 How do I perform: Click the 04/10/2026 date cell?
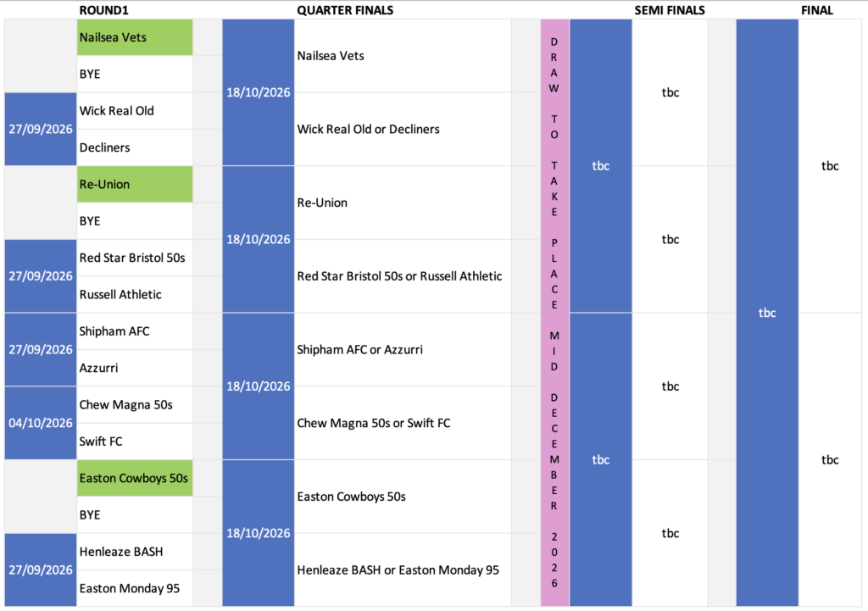pyautogui.click(x=41, y=423)
